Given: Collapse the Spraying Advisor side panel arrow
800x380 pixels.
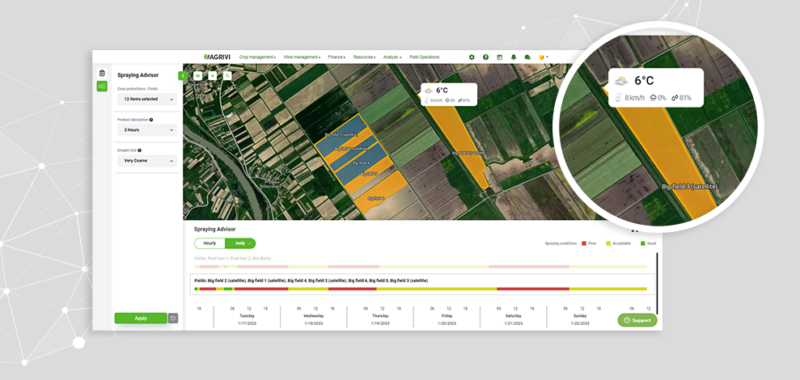Looking at the screenshot, I should coord(183,75).
